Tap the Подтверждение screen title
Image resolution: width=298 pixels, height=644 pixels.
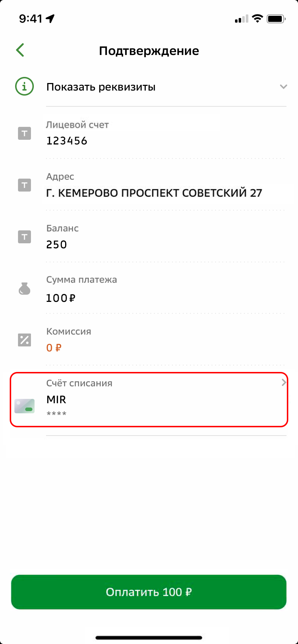tap(149, 51)
